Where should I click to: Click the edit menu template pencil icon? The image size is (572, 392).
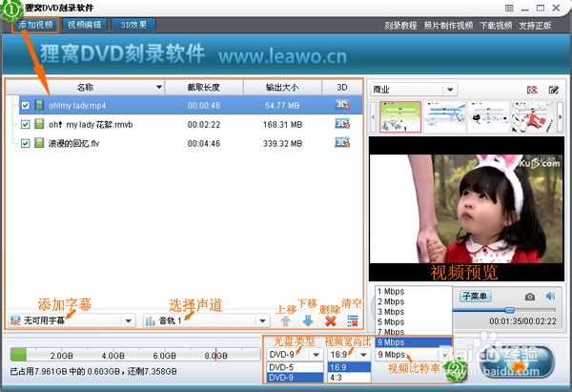[553, 90]
